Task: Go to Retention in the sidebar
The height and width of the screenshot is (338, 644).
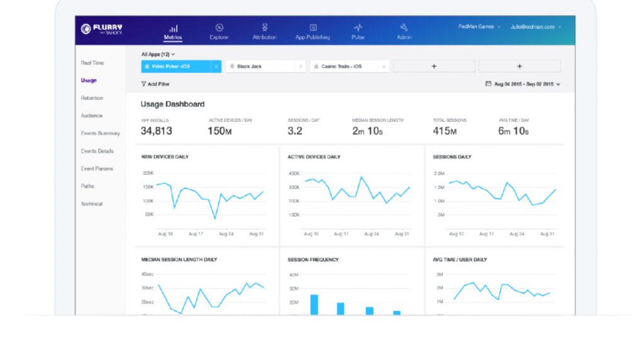Action: [x=92, y=98]
